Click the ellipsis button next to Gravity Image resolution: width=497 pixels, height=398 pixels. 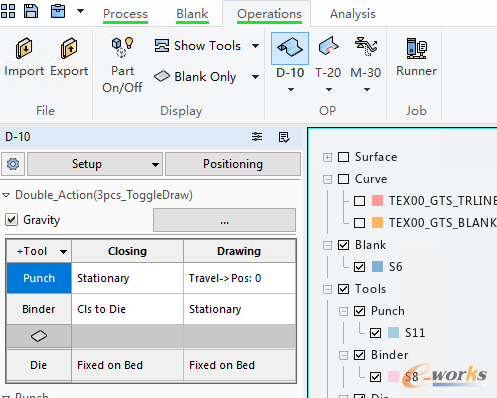click(224, 220)
